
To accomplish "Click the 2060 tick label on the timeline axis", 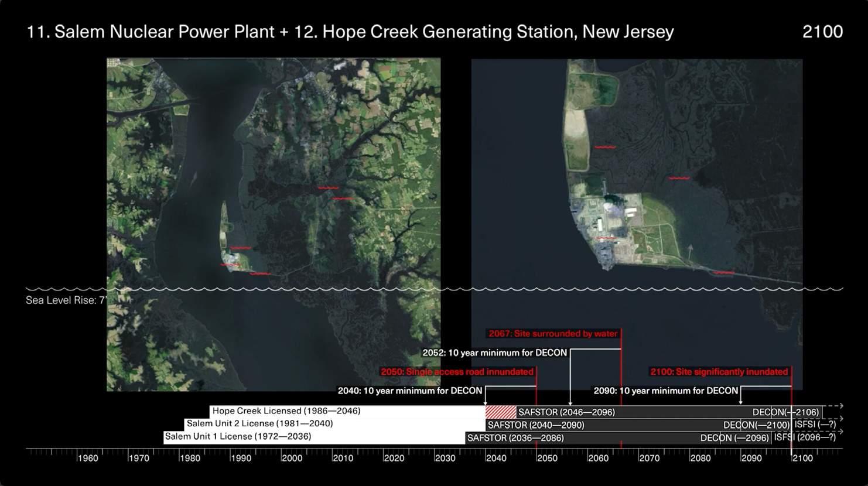I will 599,458.
